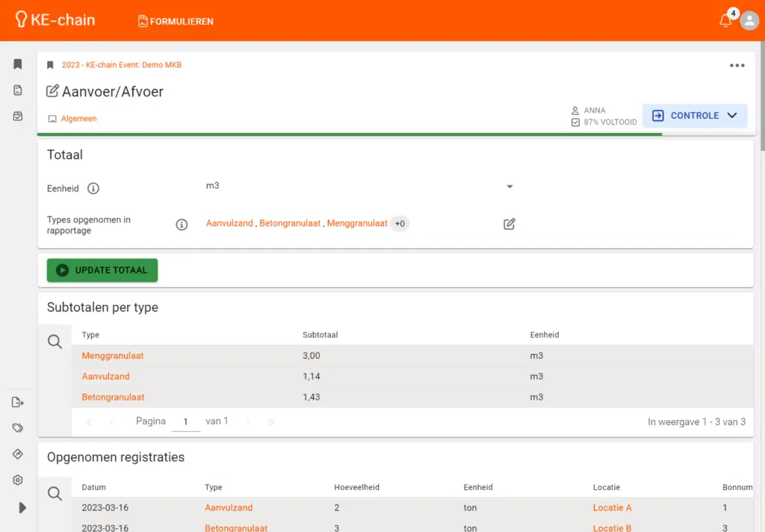This screenshot has height=532, width=765.
Task: Expand the Controle status dropdown
Action: click(x=731, y=116)
